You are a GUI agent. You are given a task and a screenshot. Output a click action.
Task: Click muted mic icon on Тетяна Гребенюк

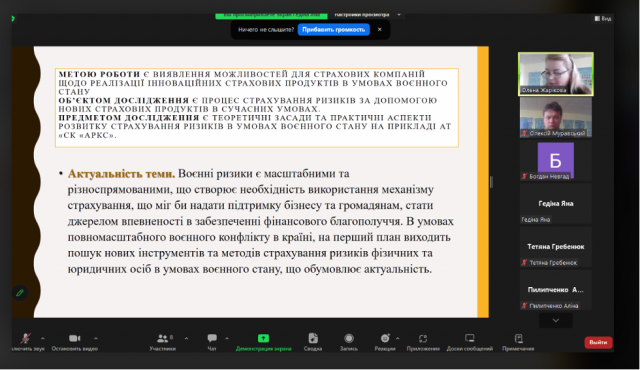click(x=524, y=263)
